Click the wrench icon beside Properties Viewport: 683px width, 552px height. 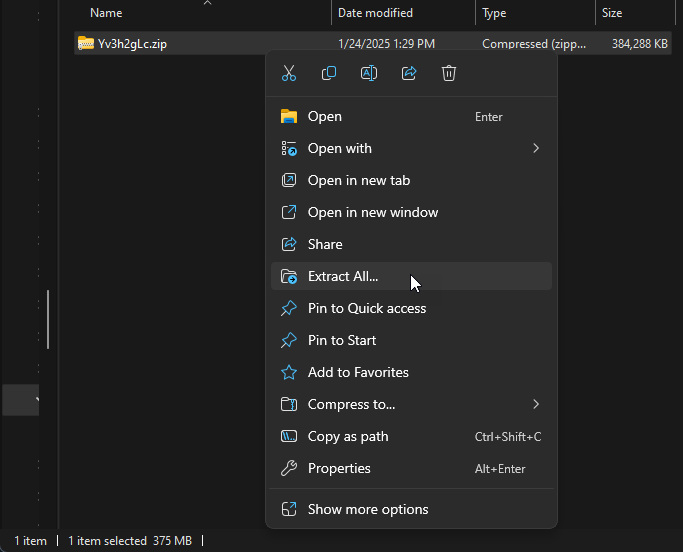(289, 468)
